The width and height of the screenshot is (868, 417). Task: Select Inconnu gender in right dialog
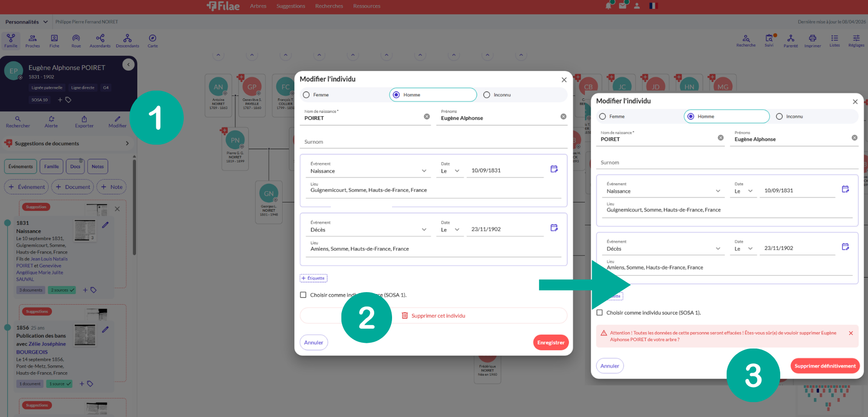pyautogui.click(x=779, y=117)
